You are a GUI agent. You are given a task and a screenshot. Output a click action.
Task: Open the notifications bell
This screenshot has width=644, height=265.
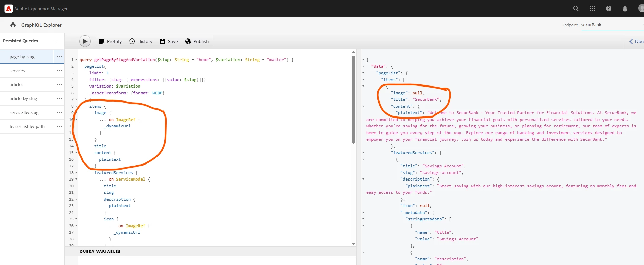625,9
